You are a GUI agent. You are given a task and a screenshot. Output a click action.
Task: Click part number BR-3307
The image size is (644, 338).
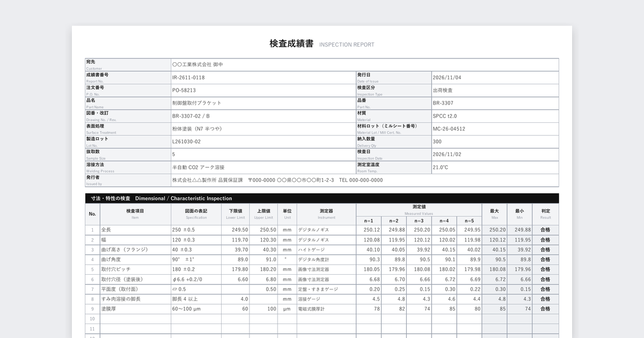click(443, 103)
